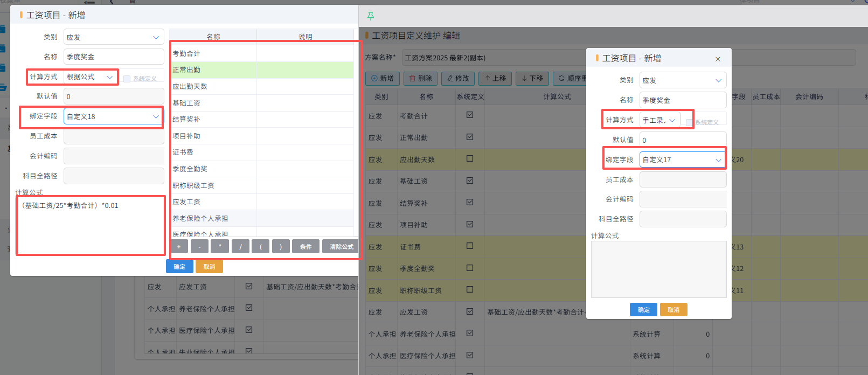
Task: Toggle 系统定义 checkbox for 考勤合计 row
Action: (470, 115)
